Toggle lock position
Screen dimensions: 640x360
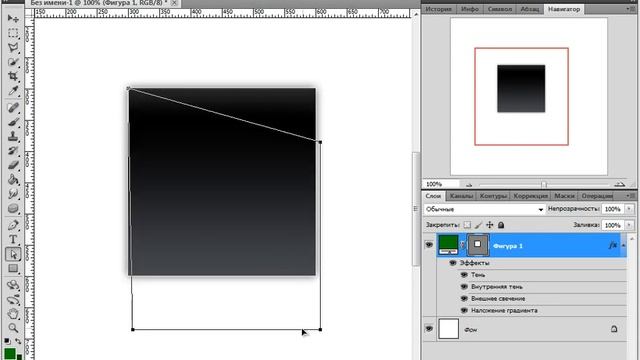(490, 225)
